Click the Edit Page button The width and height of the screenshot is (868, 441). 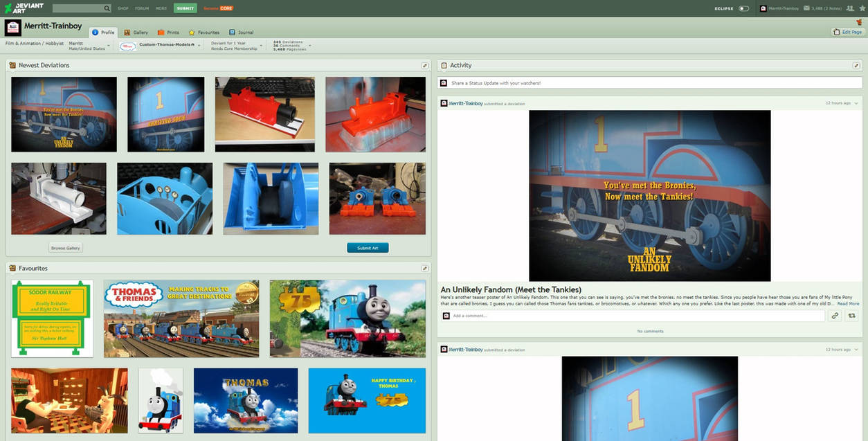848,32
